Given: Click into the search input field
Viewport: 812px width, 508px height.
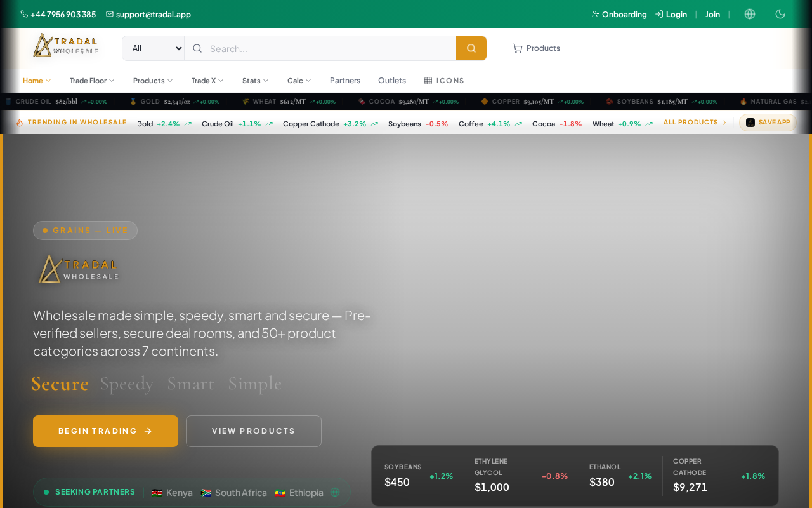Looking at the screenshot, I should pyautogui.click(x=330, y=48).
